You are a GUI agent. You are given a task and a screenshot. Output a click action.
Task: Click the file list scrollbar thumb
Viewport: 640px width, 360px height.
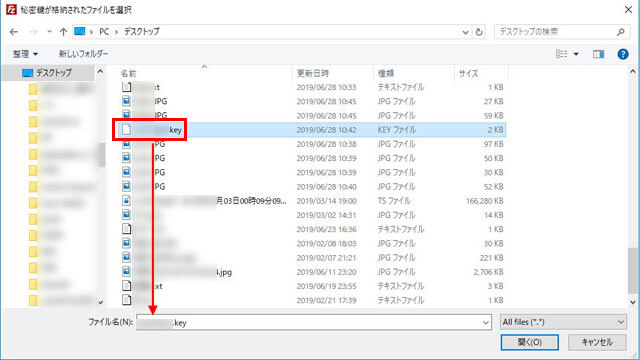coord(633,269)
